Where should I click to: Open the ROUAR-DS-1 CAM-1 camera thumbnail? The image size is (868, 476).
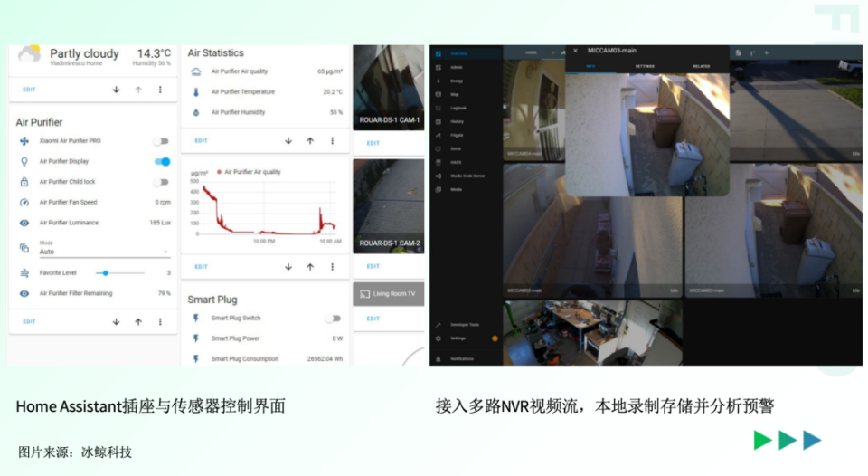(x=389, y=88)
